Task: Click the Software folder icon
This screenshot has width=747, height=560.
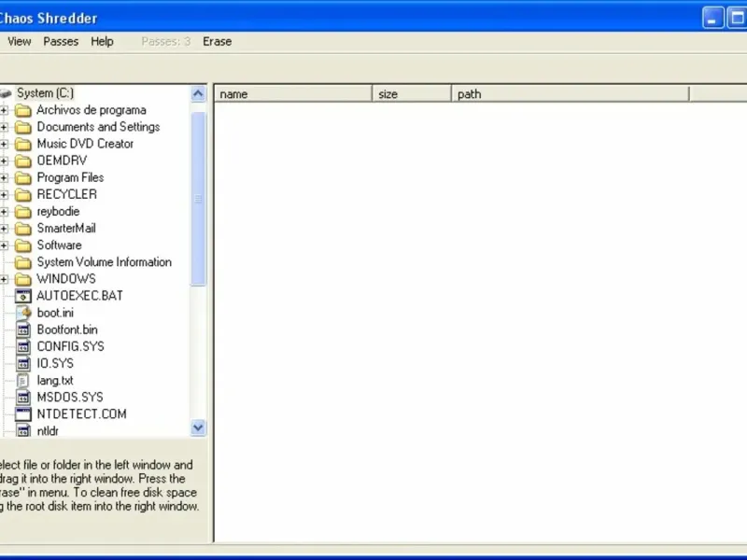Action: coord(22,245)
